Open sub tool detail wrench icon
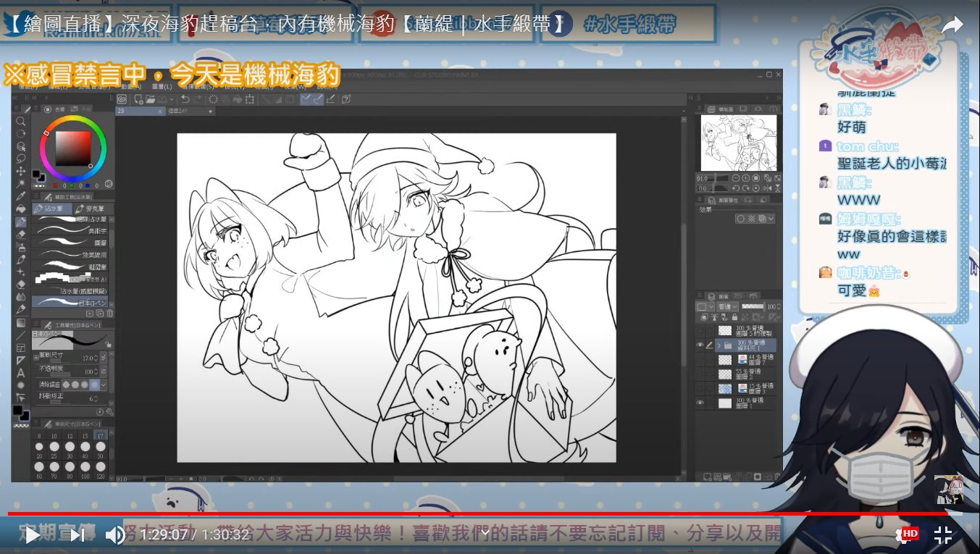 point(109,412)
